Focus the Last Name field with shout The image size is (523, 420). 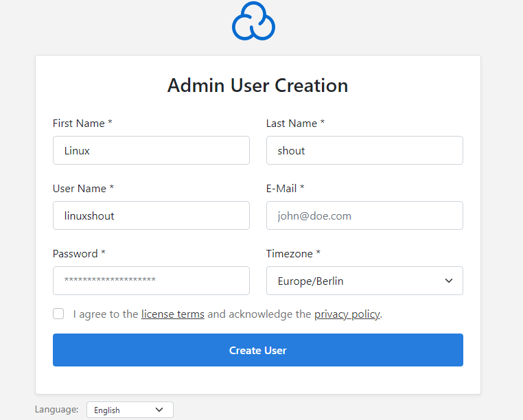(364, 150)
